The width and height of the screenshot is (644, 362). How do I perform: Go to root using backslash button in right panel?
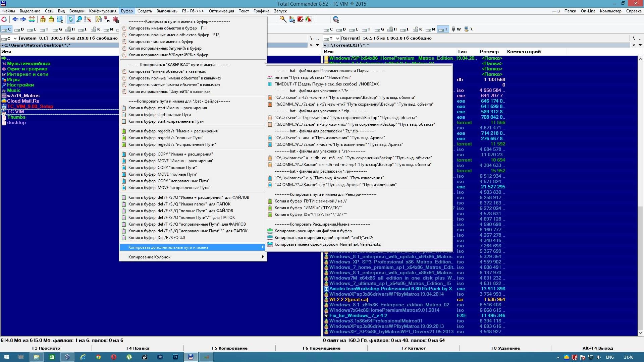pos(633,38)
